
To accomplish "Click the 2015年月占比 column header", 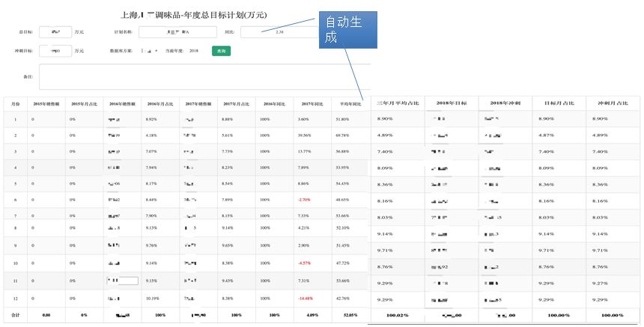I will [84, 104].
